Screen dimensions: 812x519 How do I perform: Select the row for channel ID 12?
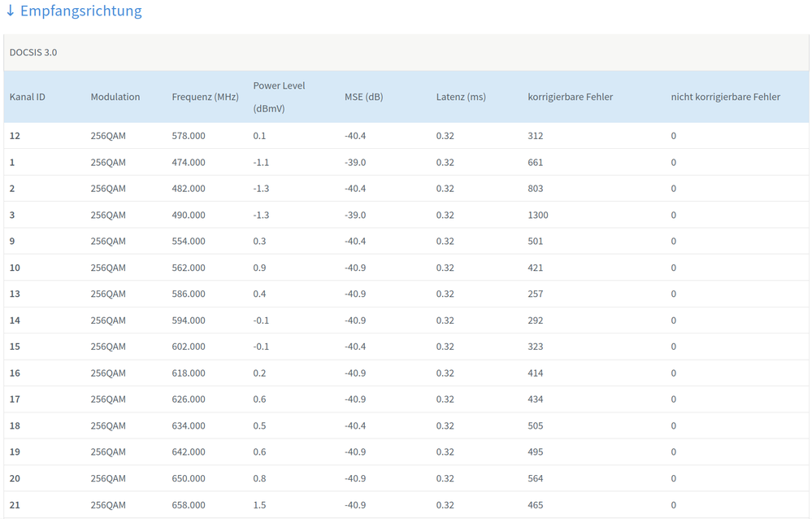tap(15, 136)
